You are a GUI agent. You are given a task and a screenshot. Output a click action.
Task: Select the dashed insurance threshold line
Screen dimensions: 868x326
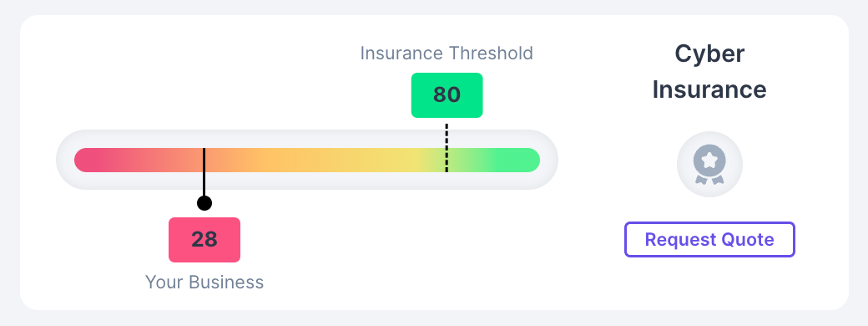pyautogui.click(x=447, y=148)
